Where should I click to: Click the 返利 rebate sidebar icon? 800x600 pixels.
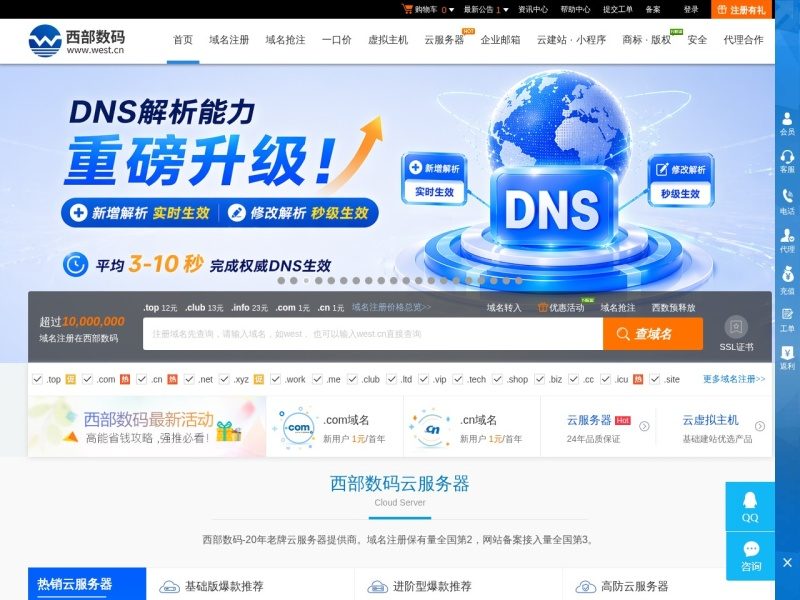tap(787, 358)
